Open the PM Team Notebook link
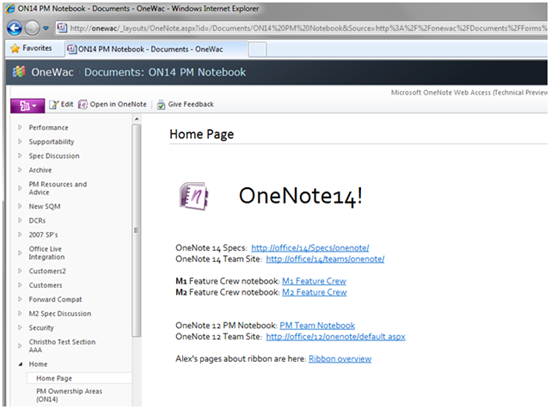 (317, 326)
